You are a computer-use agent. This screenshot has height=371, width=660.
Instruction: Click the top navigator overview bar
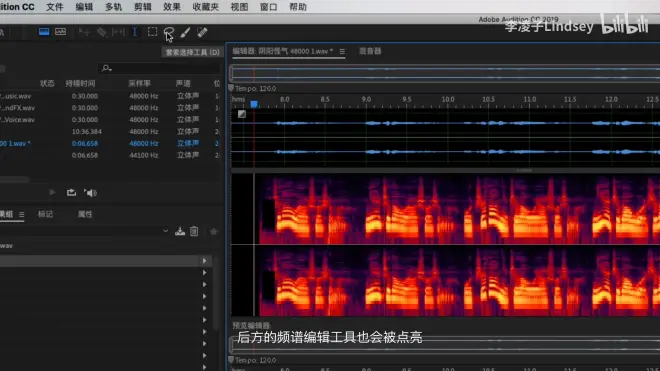[x=445, y=73]
